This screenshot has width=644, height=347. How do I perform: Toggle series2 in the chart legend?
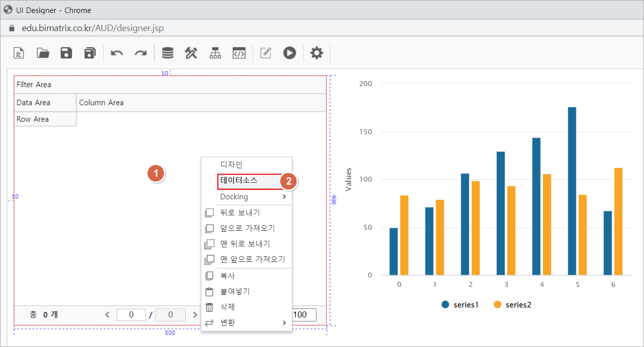(x=512, y=305)
